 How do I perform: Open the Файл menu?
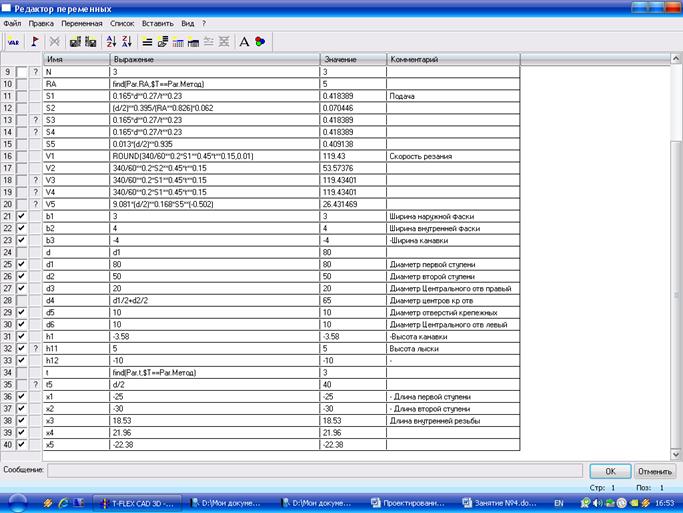[12, 24]
